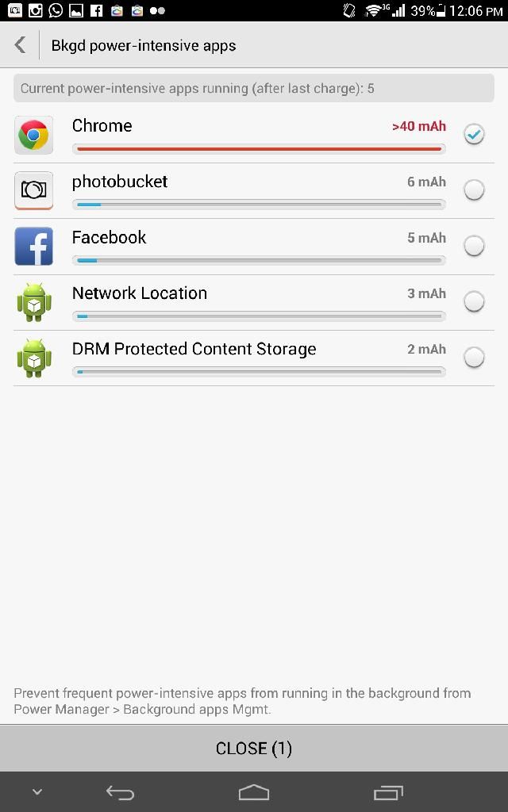This screenshot has width=508, height=812.
Task: Hide navigation bar with down chevron
Action: pyautogui.click(x=37, y=792)
